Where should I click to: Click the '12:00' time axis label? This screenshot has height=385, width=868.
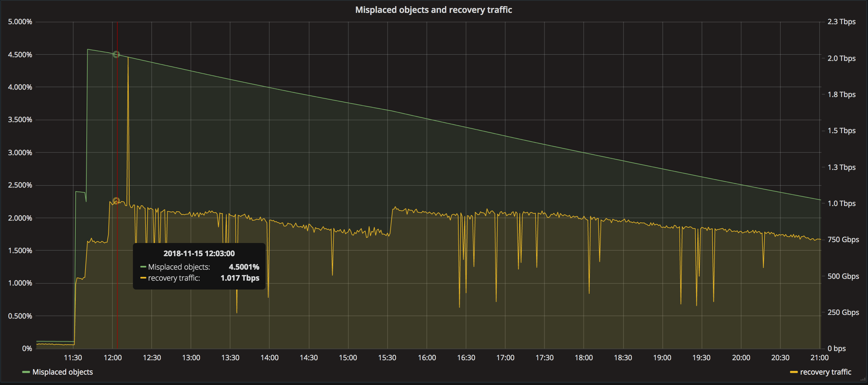pyautogui.click(x=112, y=358)
